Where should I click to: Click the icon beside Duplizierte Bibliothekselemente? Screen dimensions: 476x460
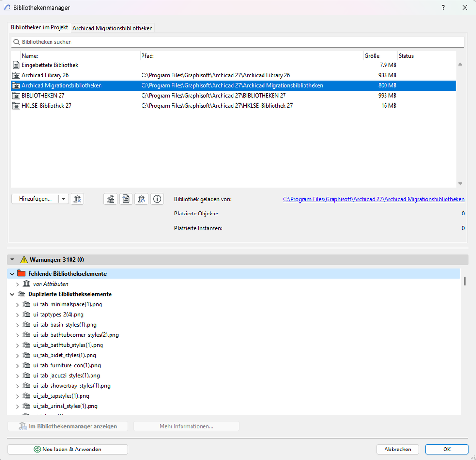(x=21, y=294)
